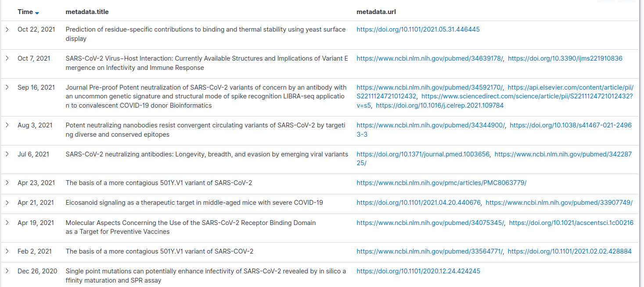Open PMC8063779 article link
Image resolution: width=644 pixels, height=287 pixels.
click(441, 183)
